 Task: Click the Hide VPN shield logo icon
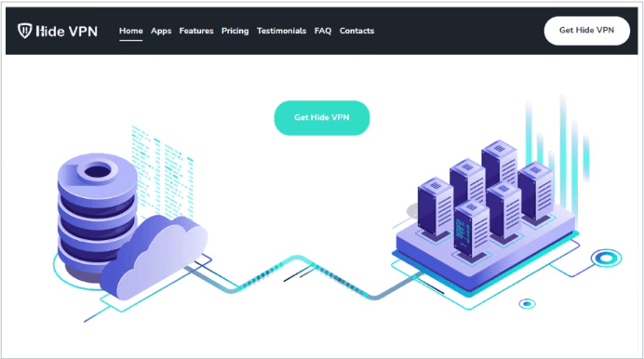tap(24, 31)
